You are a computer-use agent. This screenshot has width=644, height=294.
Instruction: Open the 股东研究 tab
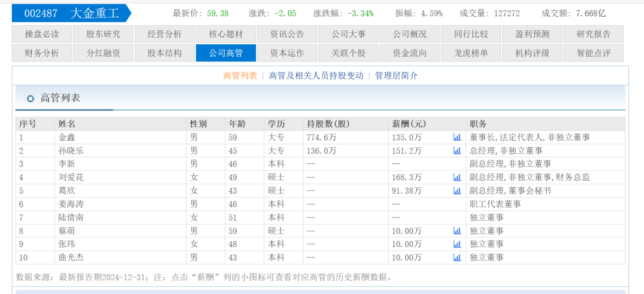pyautogui.click(x=103, y=34)
